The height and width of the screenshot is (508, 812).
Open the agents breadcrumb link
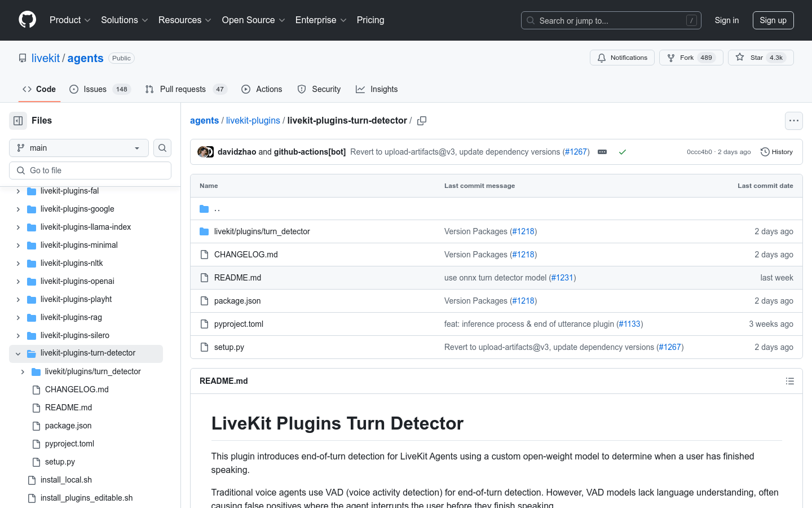click(x=204, y=121)
